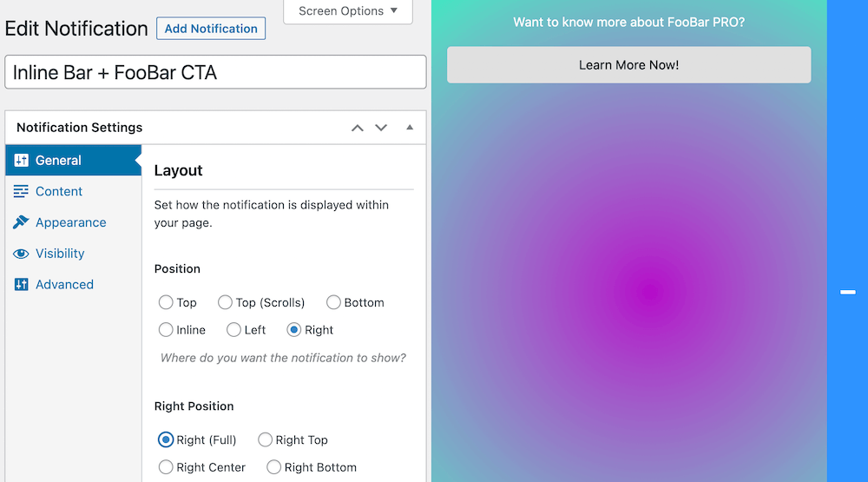The image size is (868, 482).
Task: Open the Advanced tab
Action: coord(74,284)
